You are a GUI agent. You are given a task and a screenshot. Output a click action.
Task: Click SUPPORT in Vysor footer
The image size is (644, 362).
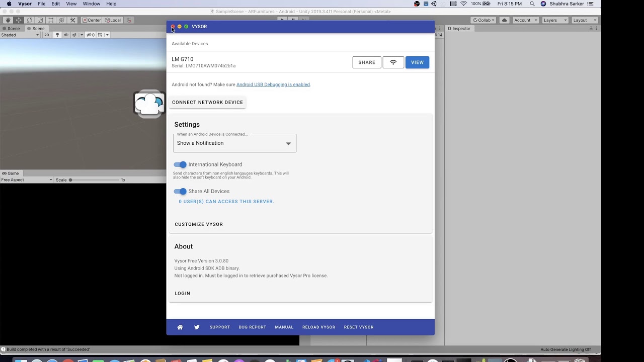pos(220,327)
